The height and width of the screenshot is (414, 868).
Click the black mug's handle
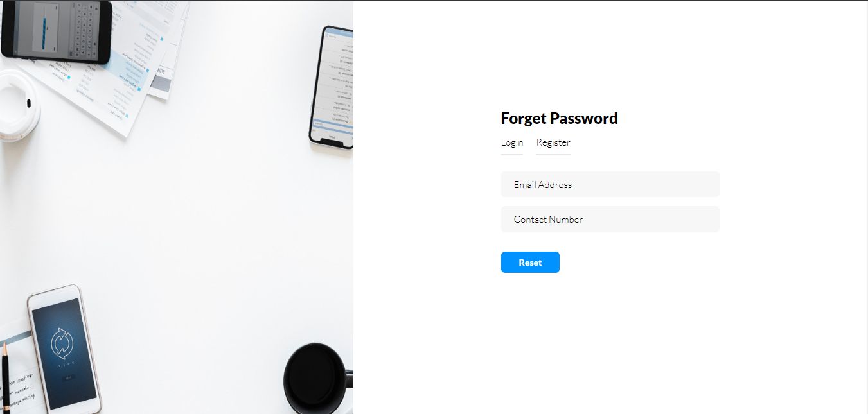[348, 379]
